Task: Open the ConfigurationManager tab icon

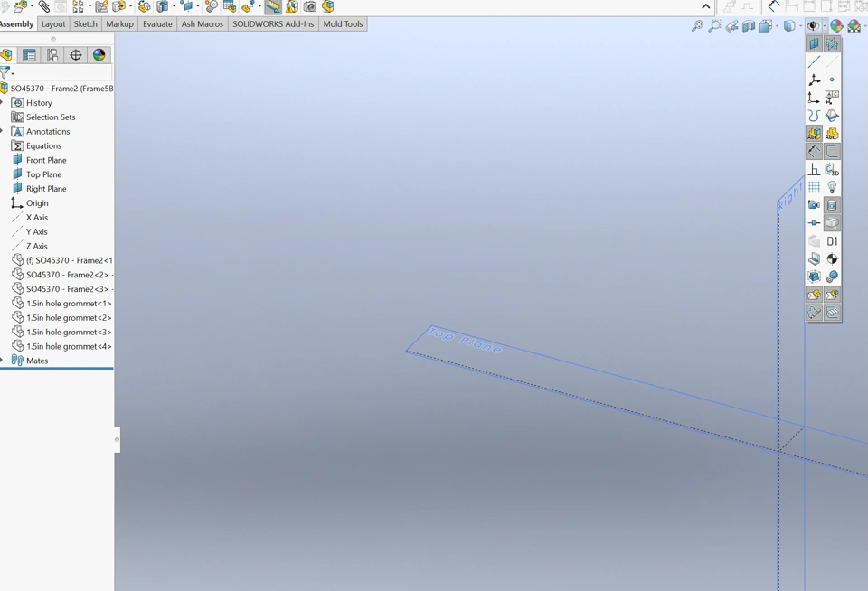Action: tap(52, 55)
